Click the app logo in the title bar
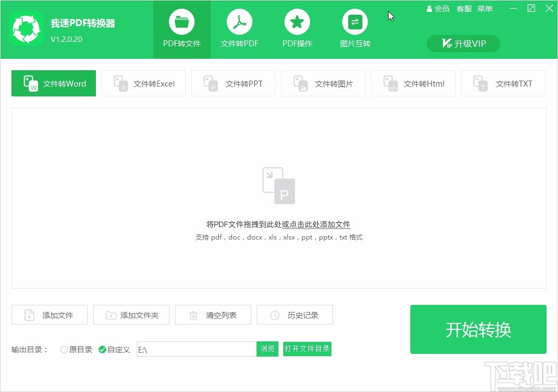Image resolution: width=558 pixels, height=392 pixels. tap(26, 28)
